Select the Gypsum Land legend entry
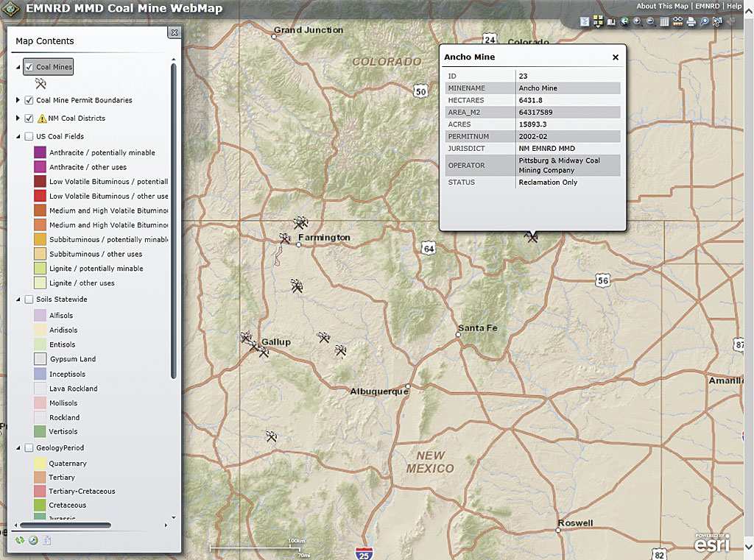Image resolution: width=754 pixels, height=560 pixels. 73,359
